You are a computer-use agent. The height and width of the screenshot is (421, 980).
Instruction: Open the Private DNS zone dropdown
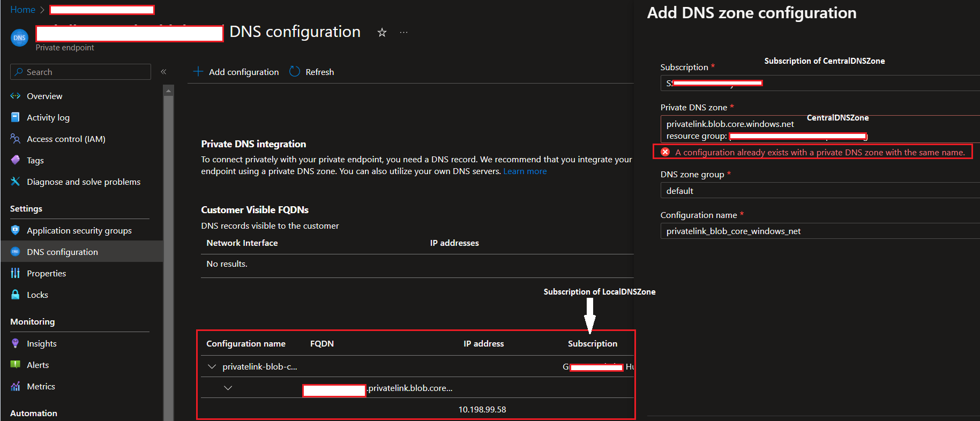pyautogui.click(x=820, y=129)
